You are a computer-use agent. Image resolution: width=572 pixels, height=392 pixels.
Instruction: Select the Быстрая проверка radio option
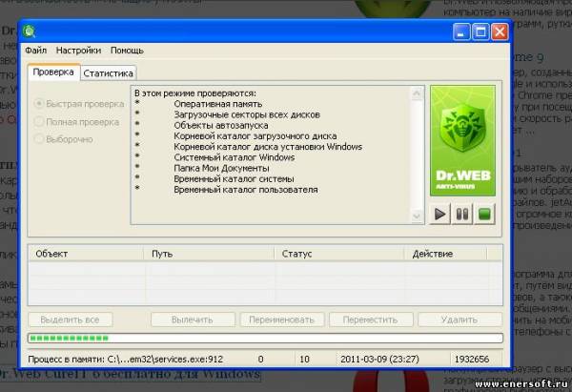(79, 104)
